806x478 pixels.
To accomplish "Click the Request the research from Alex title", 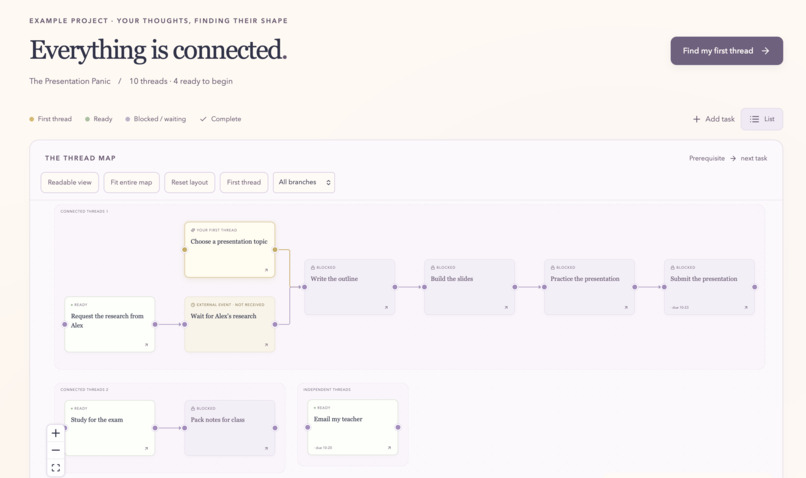I will click(x=107, y=320).
